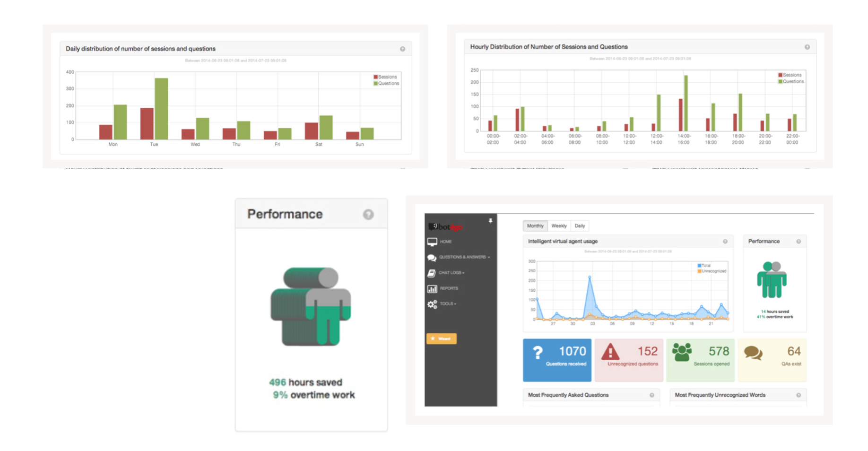Viewport: 868px width, 451px height.
Task: Click the '18:00-20:00' axis label
Action: coord(738,139)
